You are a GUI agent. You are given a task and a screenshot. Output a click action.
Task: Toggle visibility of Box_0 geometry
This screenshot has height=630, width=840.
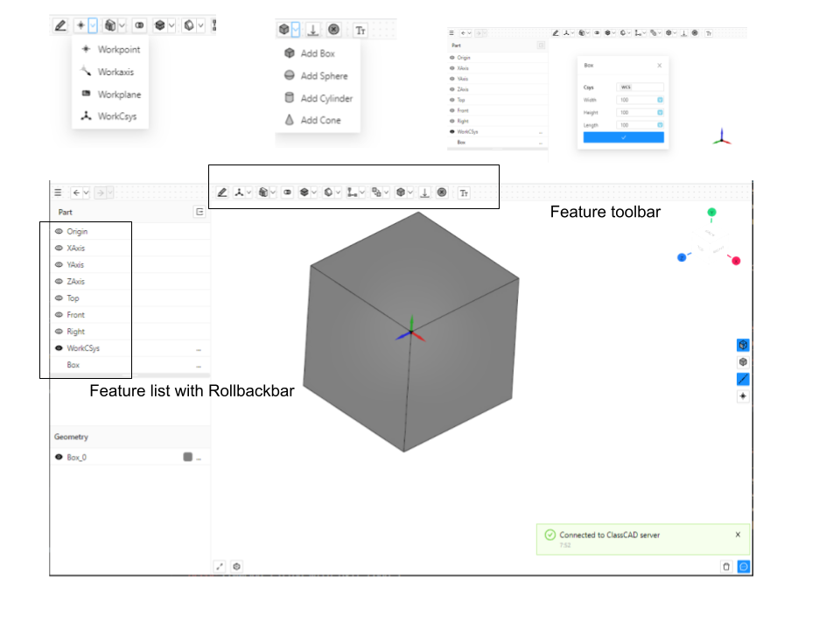click(x=59, y=457)
